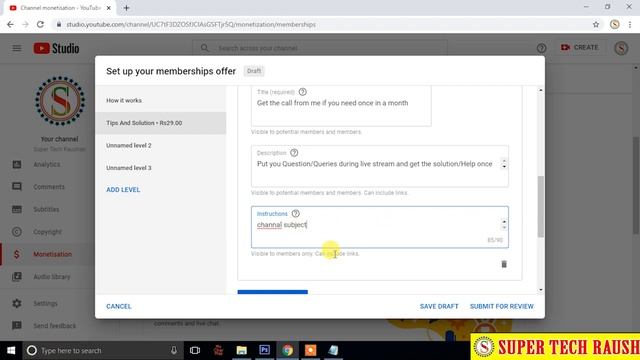Bookmark this page with the star icon
Image resolution: width=640 pixels, height=360 pixels.
click(596, 24)
